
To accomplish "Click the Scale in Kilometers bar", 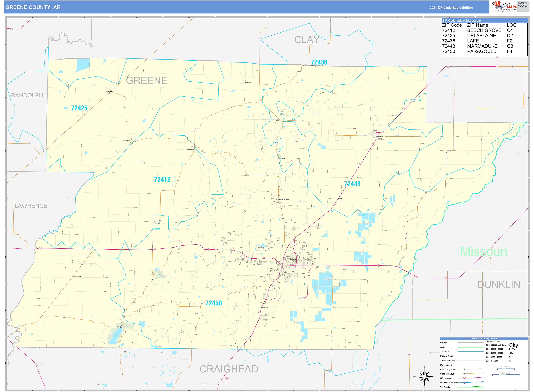I will 506,368.
